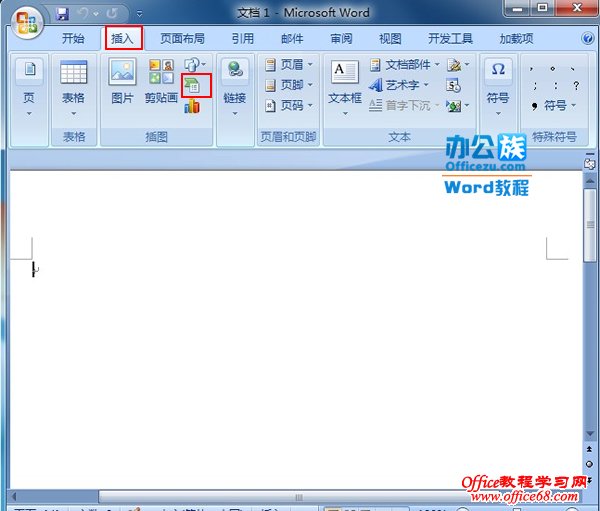Viewport: 600px width, 511px height.
Task: Undo the last action in Quick Access
Action: coord(83,14)
